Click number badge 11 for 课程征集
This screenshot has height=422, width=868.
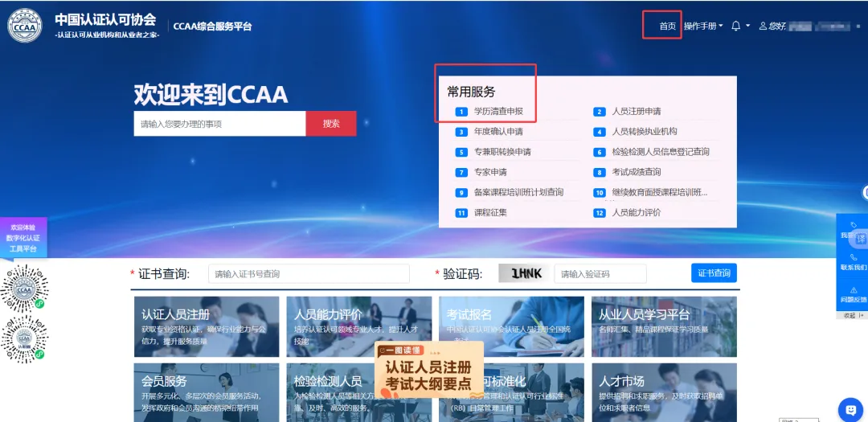461,213
